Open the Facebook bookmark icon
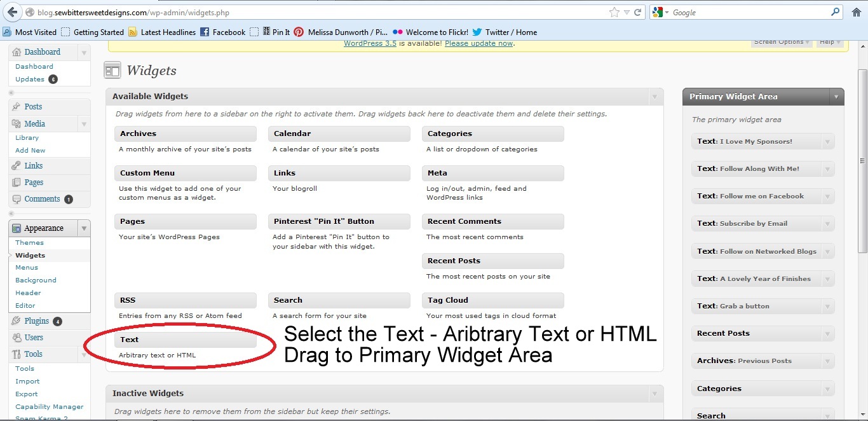Screen dimensions: 868x421 pyautogui.click(x=205, y=32)
